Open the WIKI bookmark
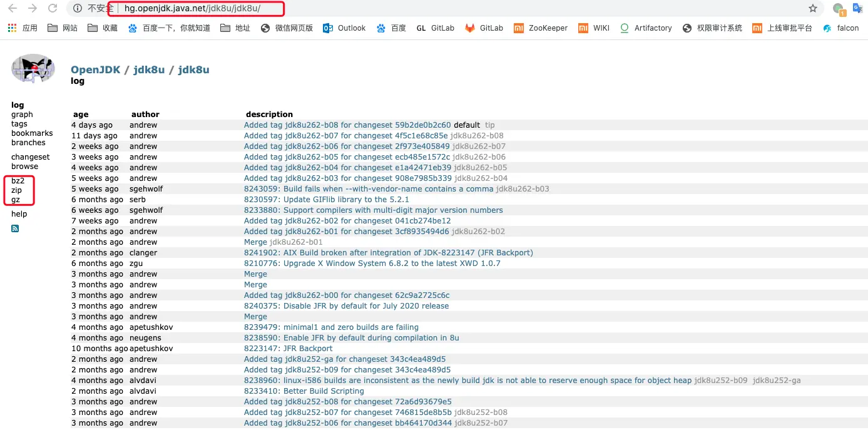 point(593,28)
